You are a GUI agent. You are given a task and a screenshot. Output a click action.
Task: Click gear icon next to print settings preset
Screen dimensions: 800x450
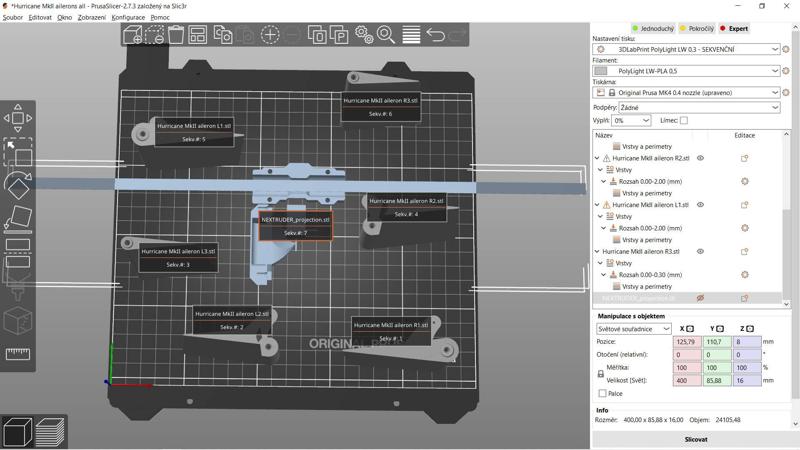pyautogui.click(x=786, y=49)
